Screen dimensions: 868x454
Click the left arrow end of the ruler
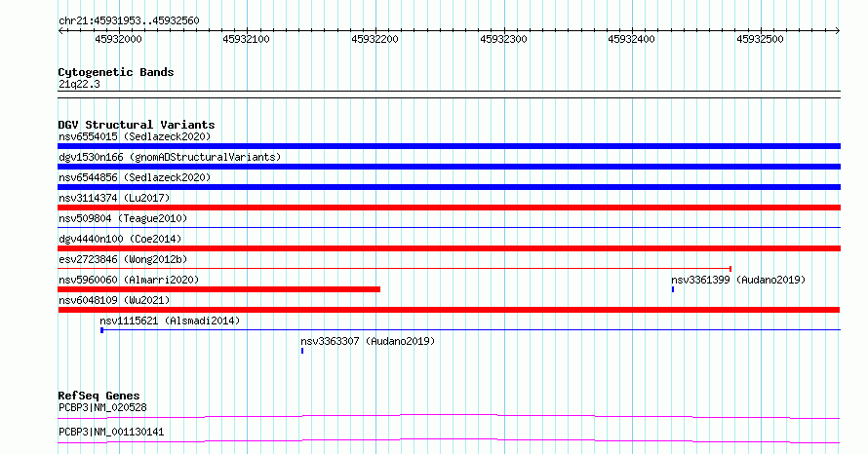(60, 31)
